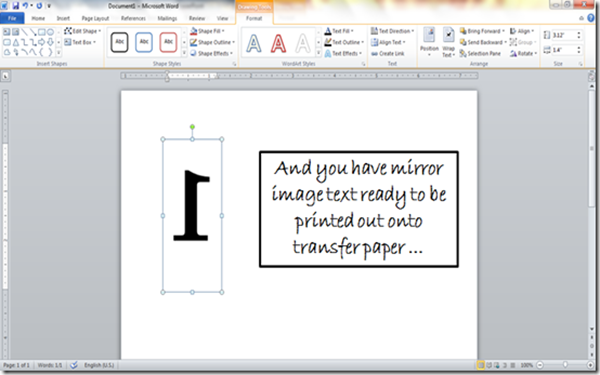
Task: Open the Text Outline dropdown
Action: click(x=343, y=42)
